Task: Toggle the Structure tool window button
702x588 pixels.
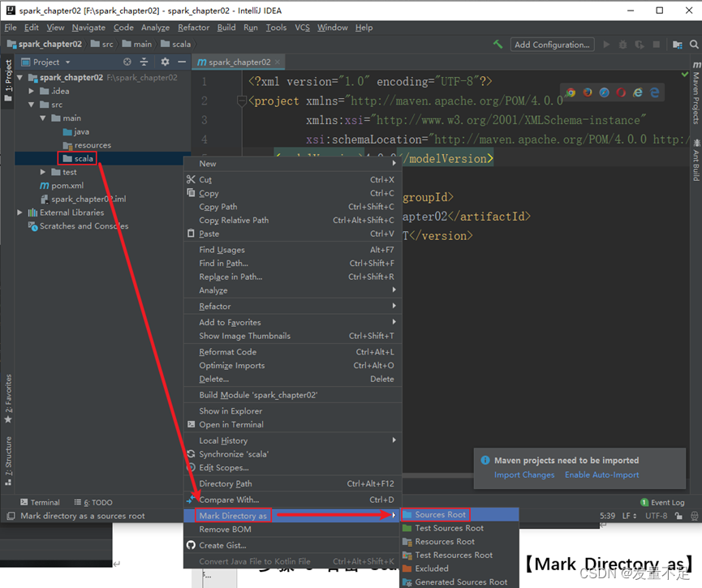Action: (8, 461)
